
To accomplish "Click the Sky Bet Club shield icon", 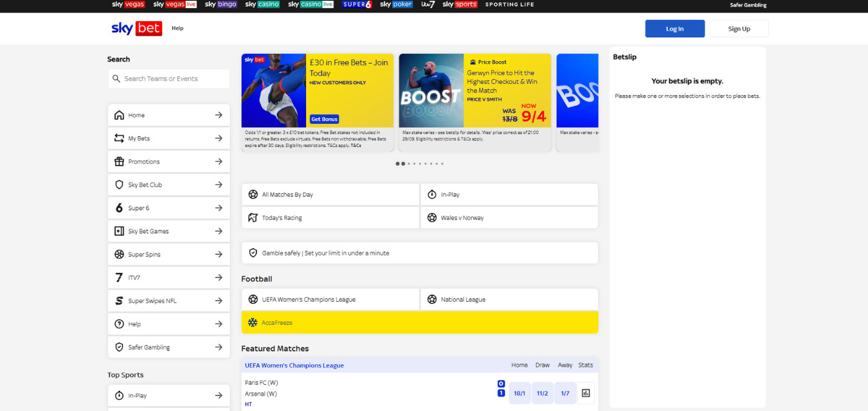I will [119, 185].
